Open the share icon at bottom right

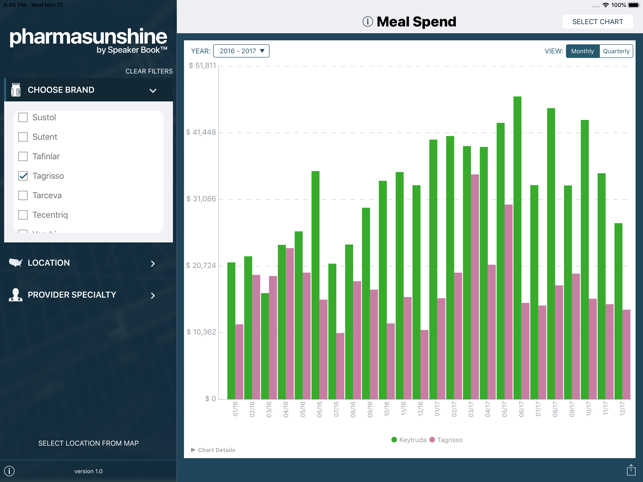point(631,470)
